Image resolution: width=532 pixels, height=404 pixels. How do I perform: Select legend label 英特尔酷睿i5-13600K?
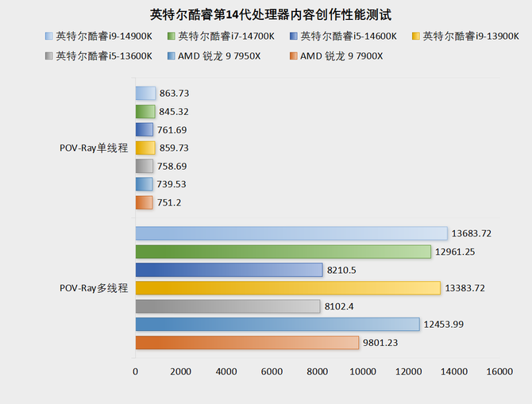point(104,56)
